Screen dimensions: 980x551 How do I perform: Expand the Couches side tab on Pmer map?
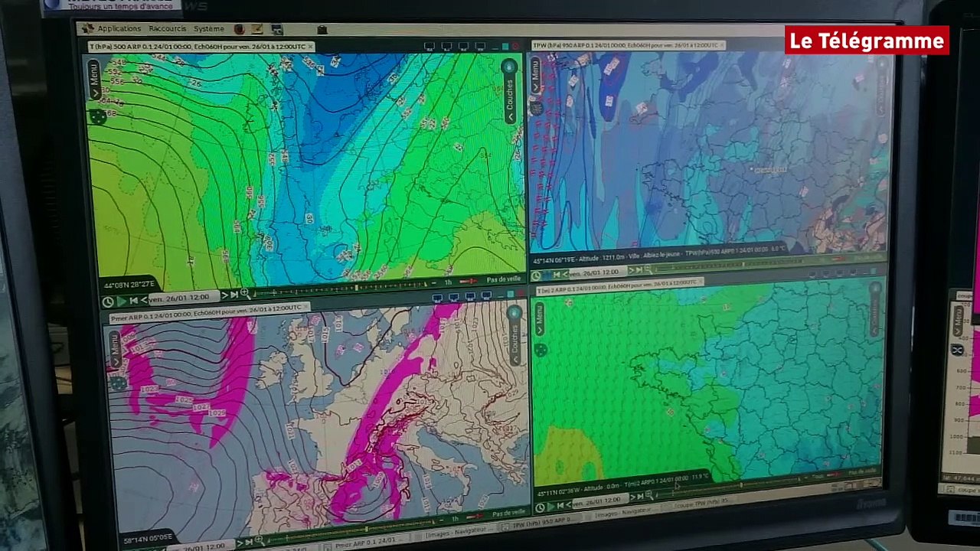[515, 343]
